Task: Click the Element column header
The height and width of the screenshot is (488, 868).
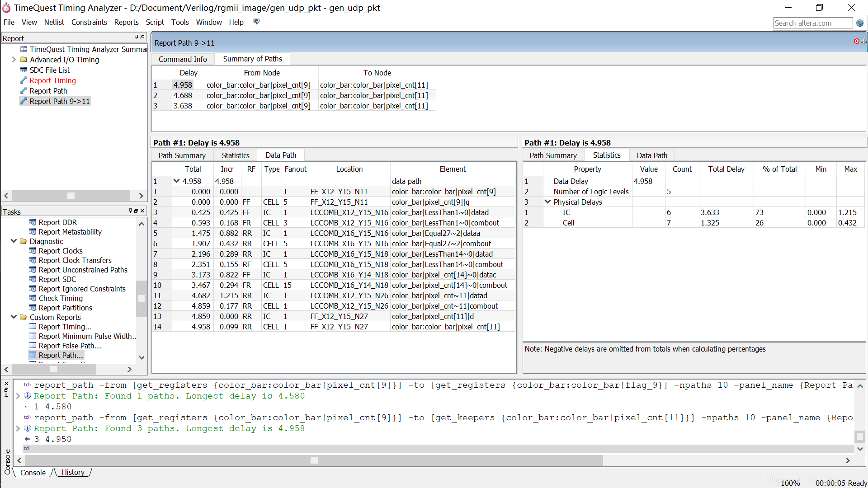Action: point(453,169)
